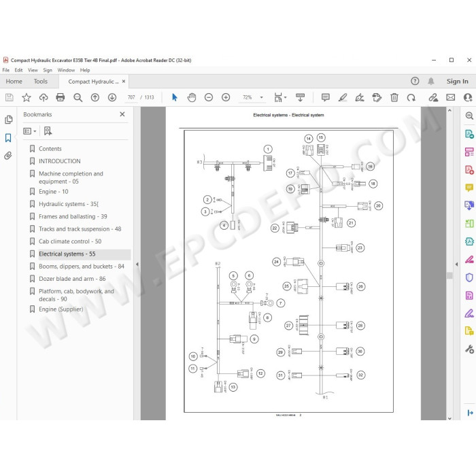Click the Print file icon
Screen dimensions: 476x476
(x=61, y=97)
